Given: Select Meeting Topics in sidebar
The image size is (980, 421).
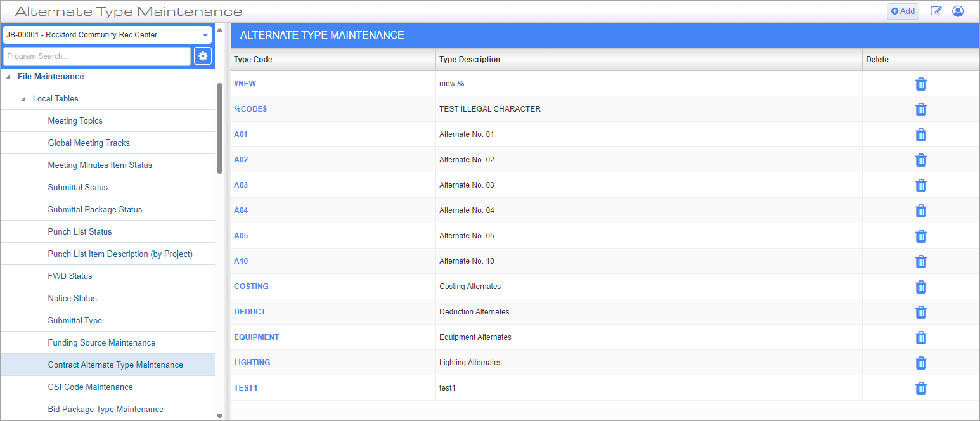Looking at the screenshot, I should (75, 120).
